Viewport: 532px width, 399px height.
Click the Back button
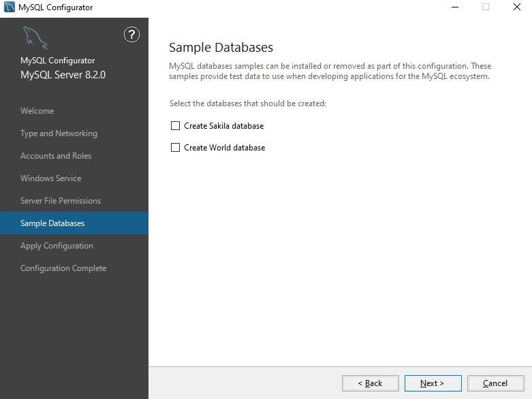370,383
